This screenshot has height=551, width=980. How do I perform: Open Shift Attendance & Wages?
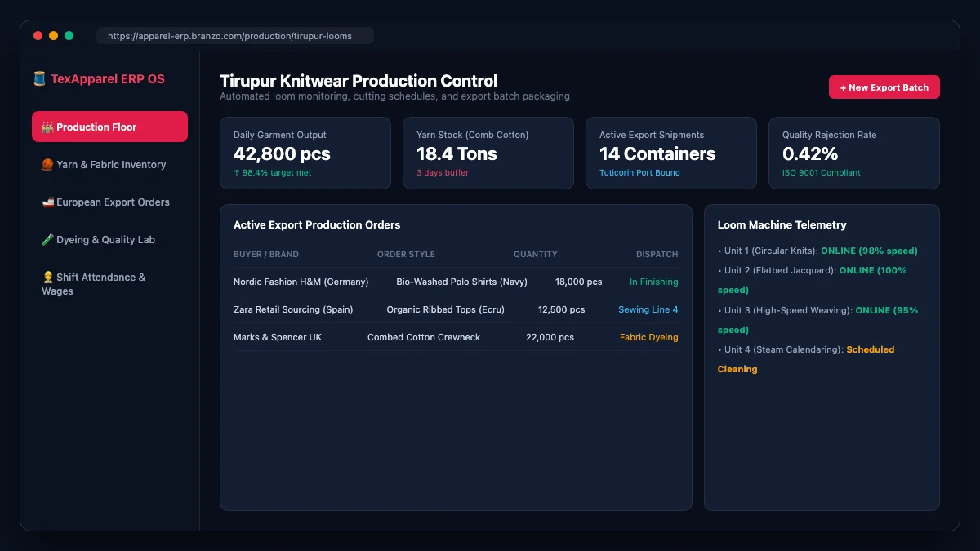109,284
